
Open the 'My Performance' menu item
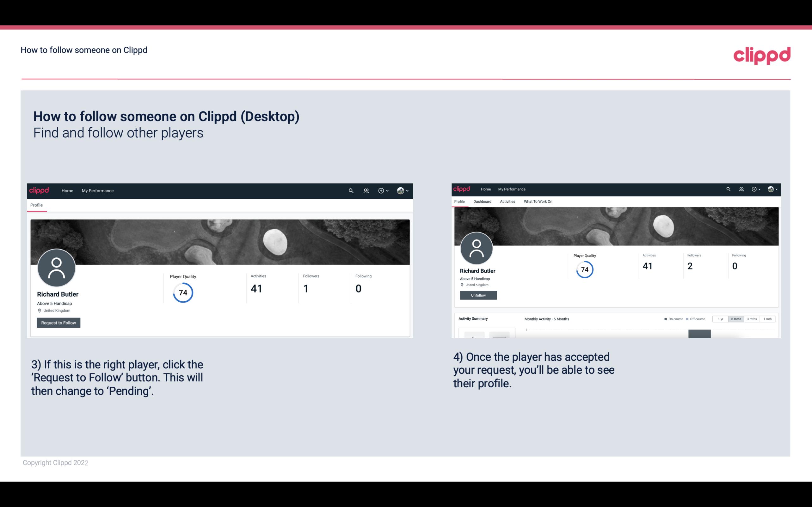97,190
